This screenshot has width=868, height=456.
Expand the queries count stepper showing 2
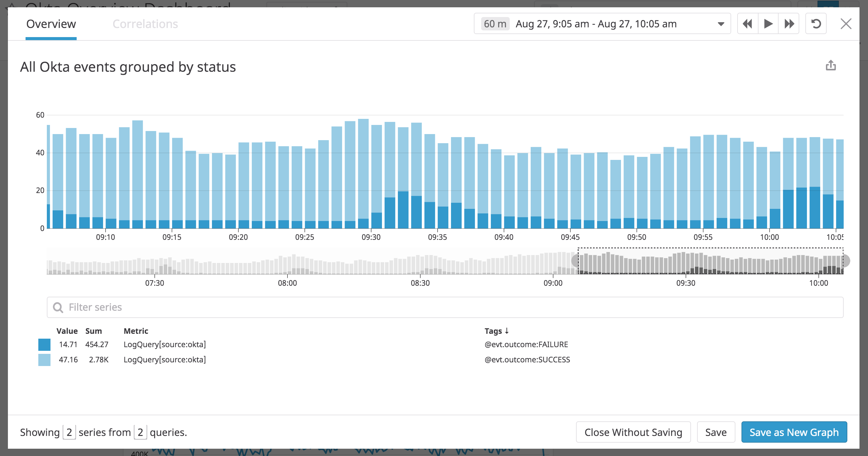tap(141, 432)
